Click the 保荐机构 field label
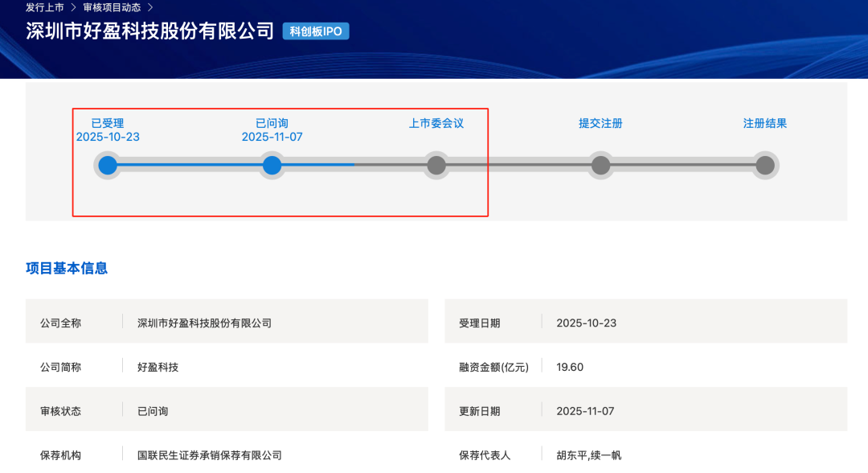 60,455
